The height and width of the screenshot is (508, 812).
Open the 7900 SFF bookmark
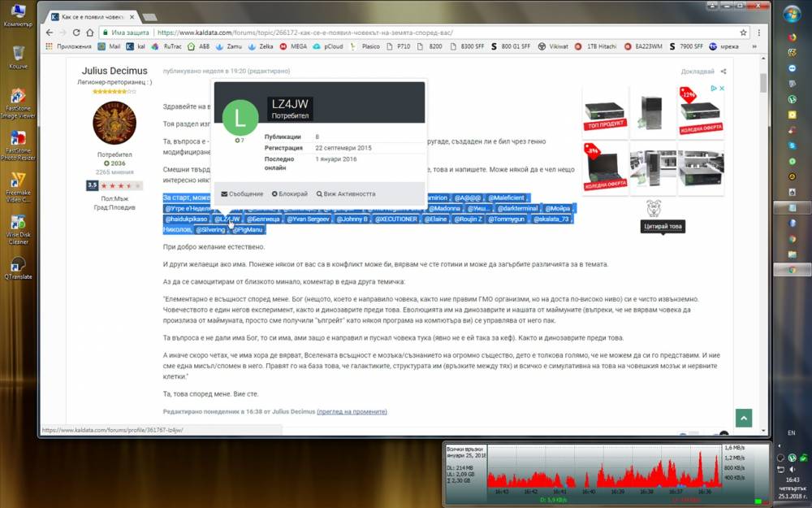pos(685,46)
